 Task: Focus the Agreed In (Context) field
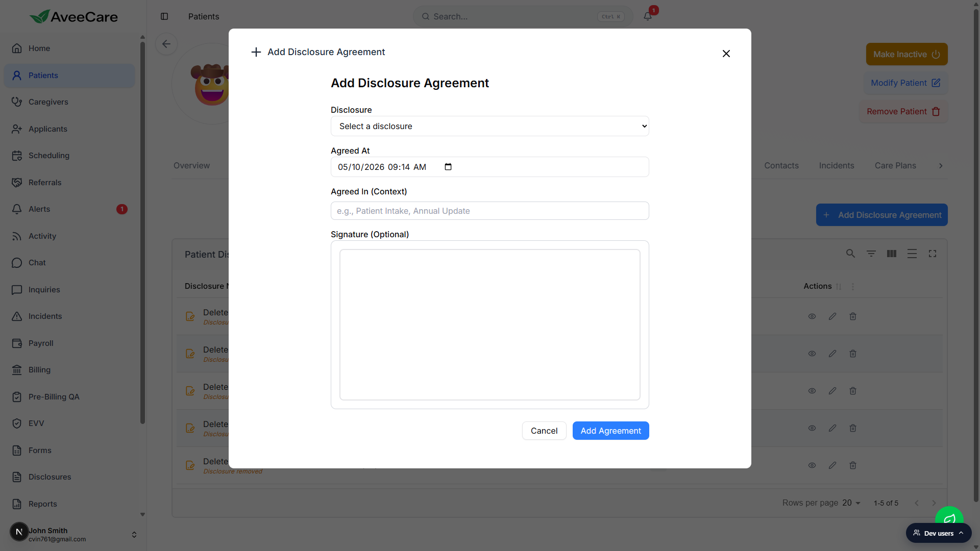(489, 211)
